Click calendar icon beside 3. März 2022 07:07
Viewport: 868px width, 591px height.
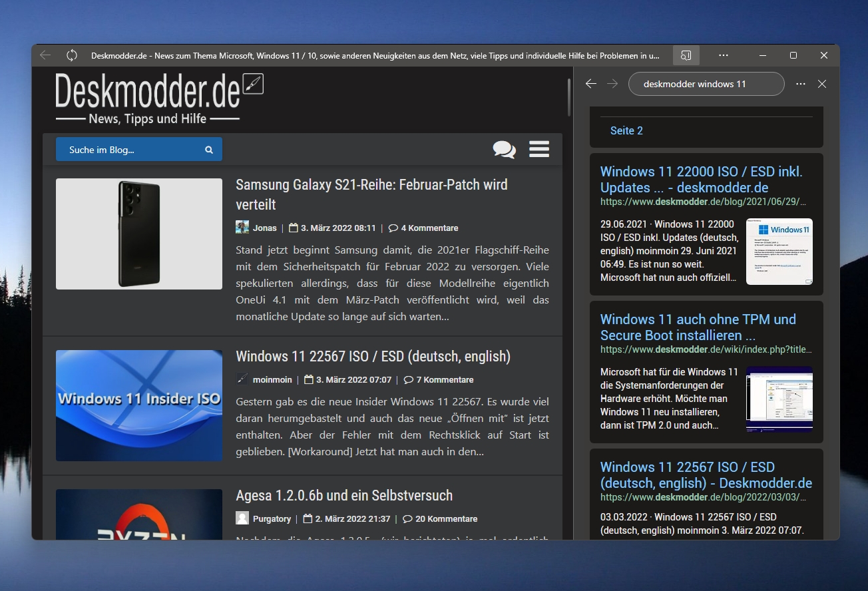pyautogui.click(x=308, y=379)
